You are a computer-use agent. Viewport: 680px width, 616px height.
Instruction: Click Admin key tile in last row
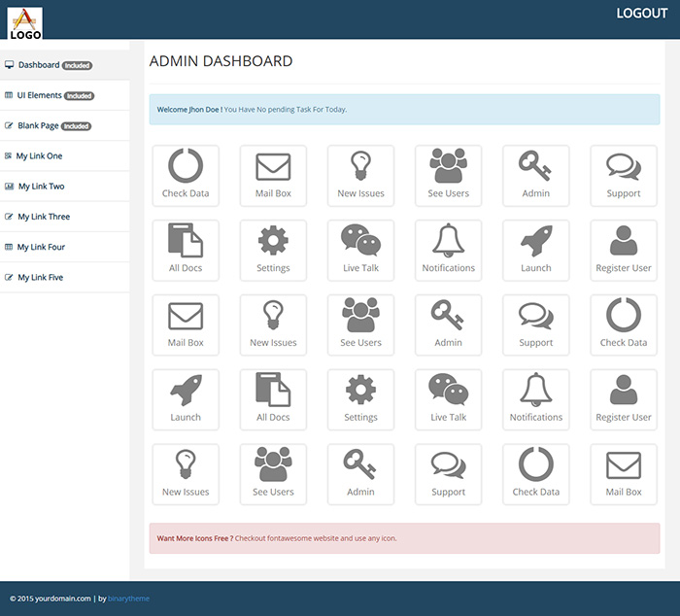360,474
